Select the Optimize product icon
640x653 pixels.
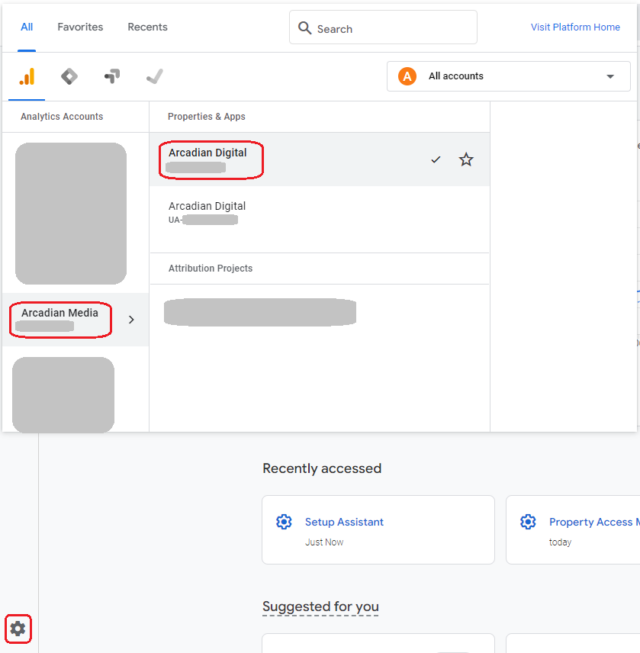click(112, 76)
